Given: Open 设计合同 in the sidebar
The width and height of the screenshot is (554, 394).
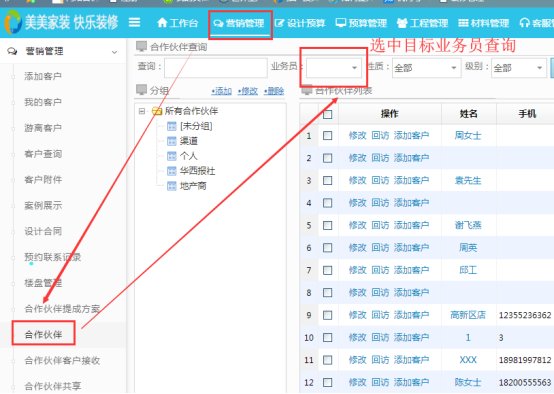Looking at the screenshot, I should point(43,231).
